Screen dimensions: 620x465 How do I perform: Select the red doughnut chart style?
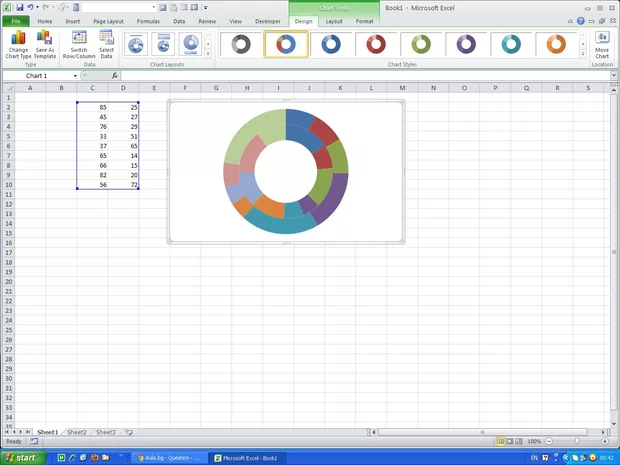pyautogui.click(x=376, y=44)
